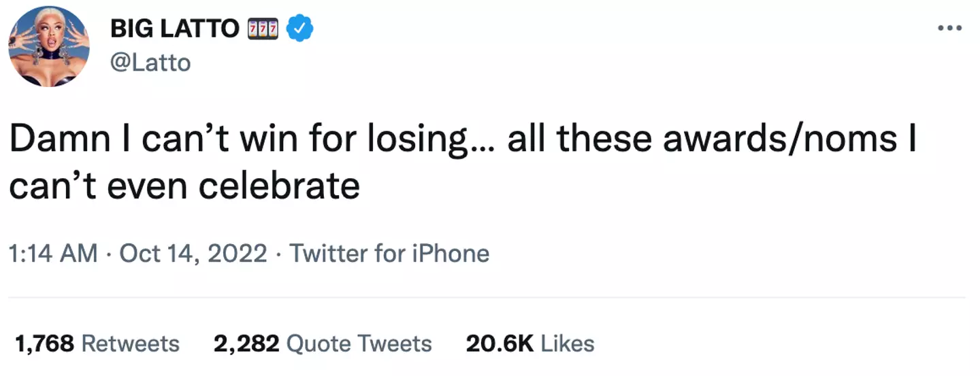This screenshot has width=980, height=376.
Task: View the Retweets list
Action: pos(130,343)
